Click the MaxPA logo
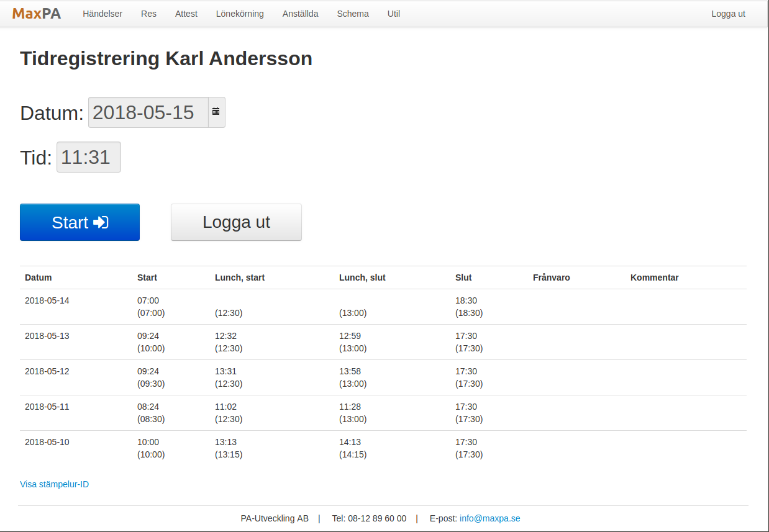This screenshot has height=532, width=769. pyautogui.click(x=37, y=14)
